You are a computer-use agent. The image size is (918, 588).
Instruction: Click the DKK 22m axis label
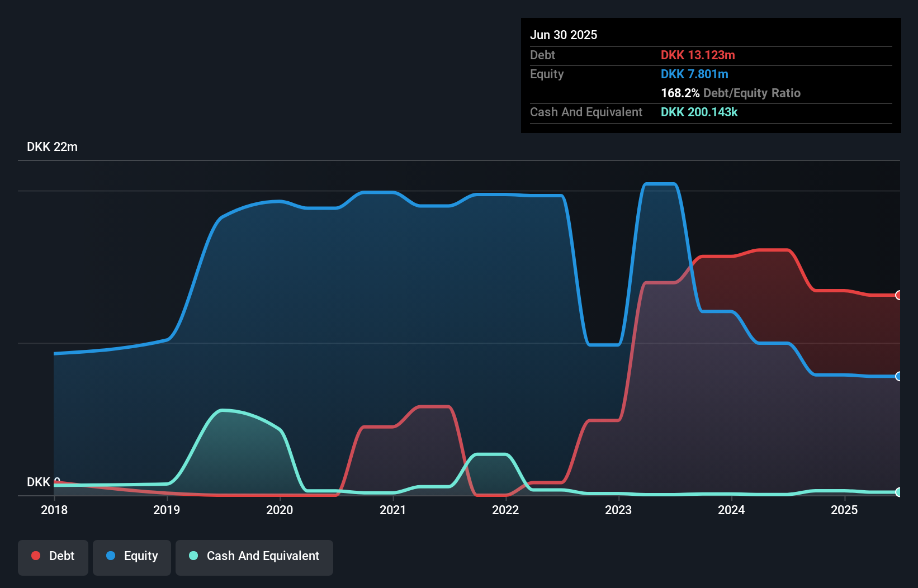point(53,146)
